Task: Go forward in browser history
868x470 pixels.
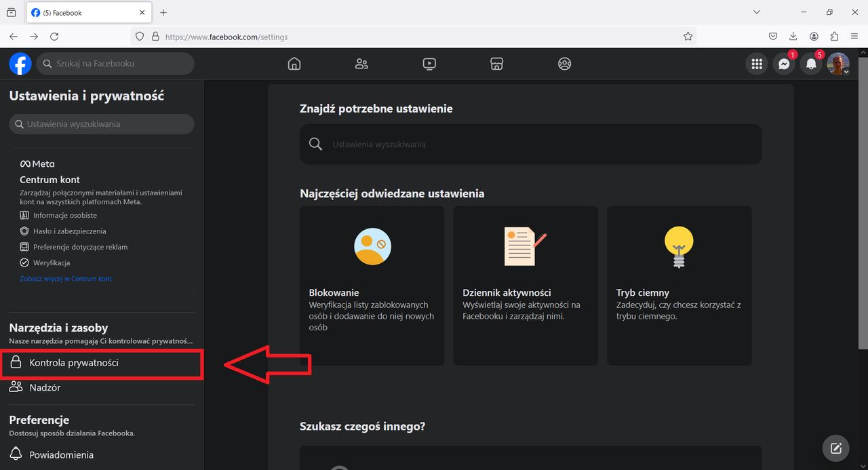Action: coord(34,37)
